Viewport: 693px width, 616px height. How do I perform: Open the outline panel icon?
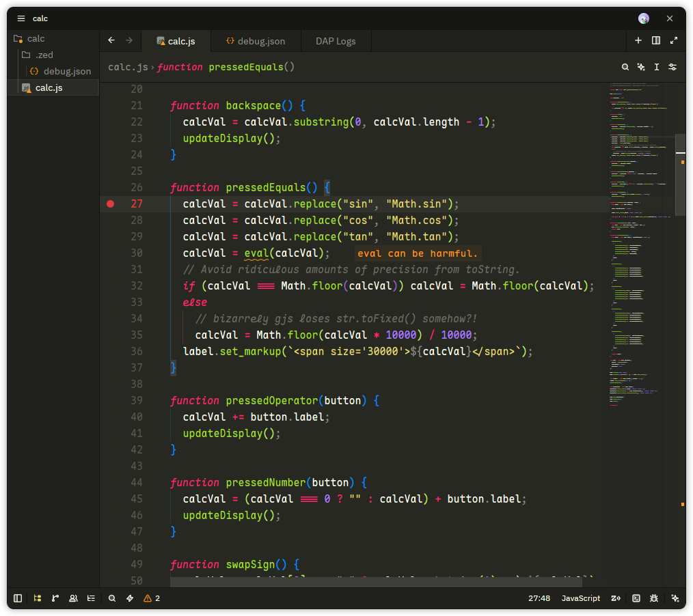tap(91, 598)
